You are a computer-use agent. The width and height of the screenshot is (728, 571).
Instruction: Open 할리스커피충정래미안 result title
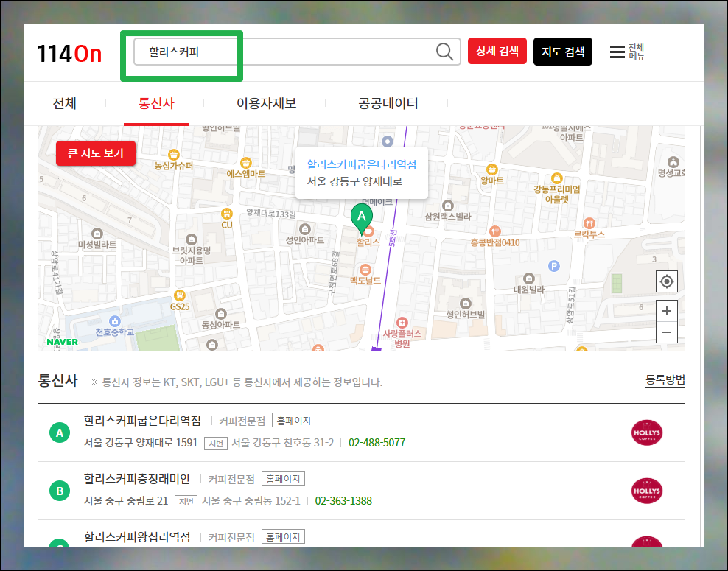coord(137,479)
